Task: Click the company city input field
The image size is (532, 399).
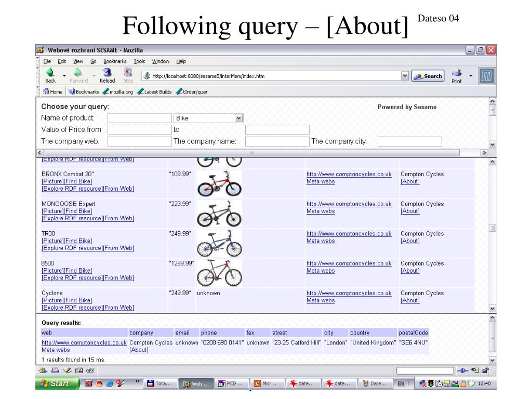Action: [x=409, y=141]
